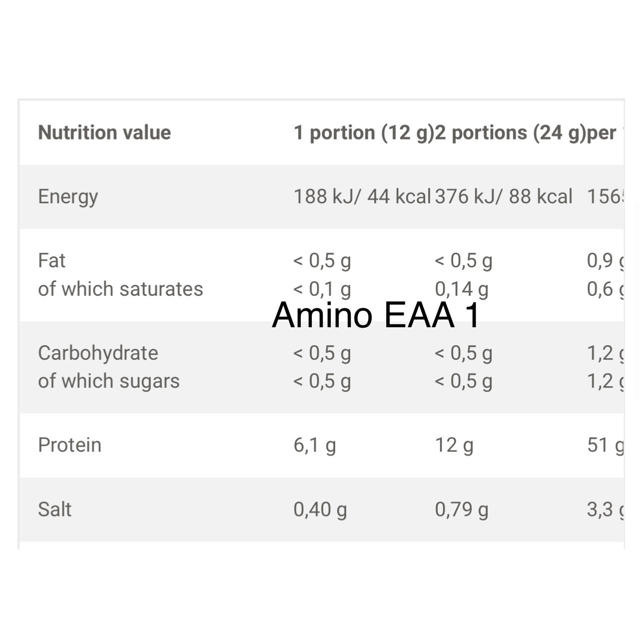Select the Salt row label
Viewport: 644px width, 644px height.
pos(54,509)
